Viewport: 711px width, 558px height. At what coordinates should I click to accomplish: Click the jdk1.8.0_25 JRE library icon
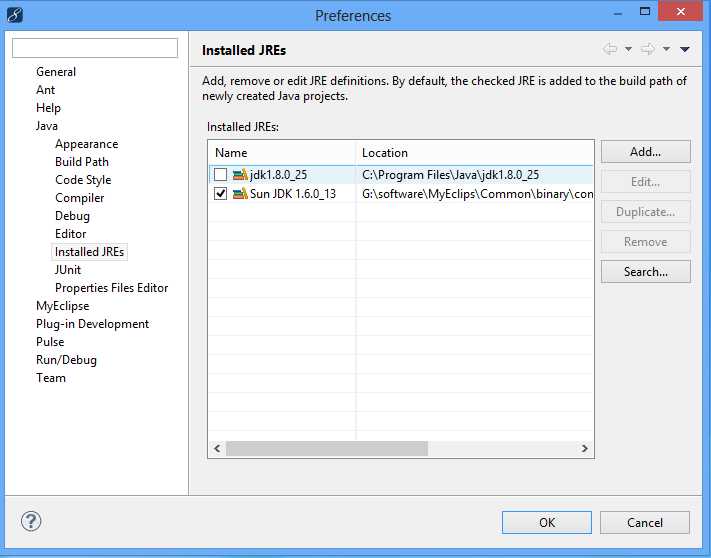[240, 175]
